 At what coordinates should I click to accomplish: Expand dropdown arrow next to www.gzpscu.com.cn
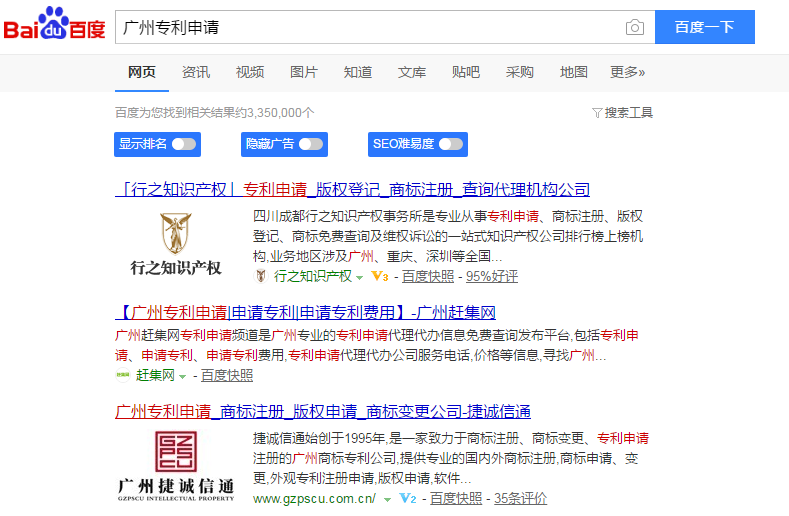point(387,500)
